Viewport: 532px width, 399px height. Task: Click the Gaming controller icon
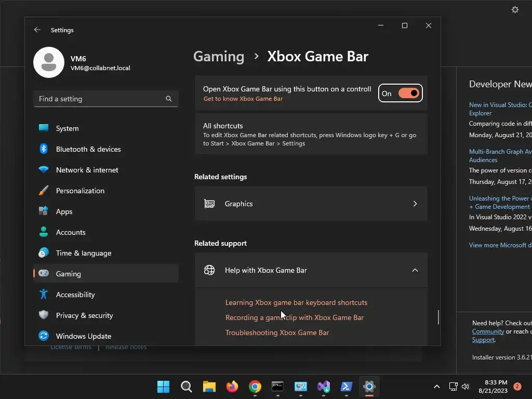(x=44, y=273)
